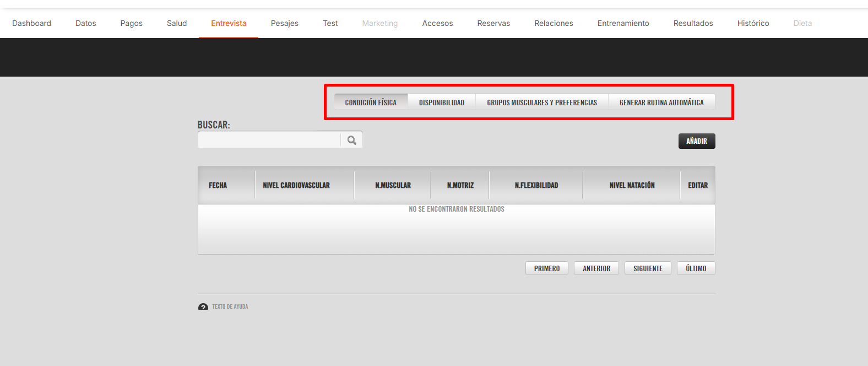868x366 pixels.
Task: Switch to the Entrenamiento tab
Action: pyautogui.click(x=623, y=23)
